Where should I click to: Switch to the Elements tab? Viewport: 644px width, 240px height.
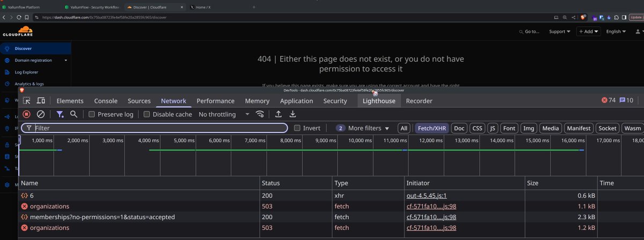pos(70,101)
